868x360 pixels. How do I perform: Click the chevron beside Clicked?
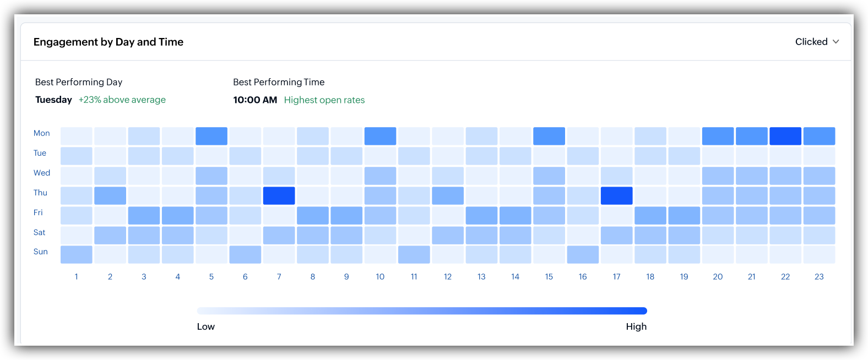[836, 42]
